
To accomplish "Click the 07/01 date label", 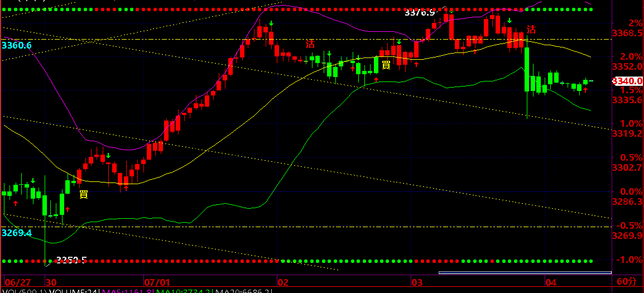I will (x=157, y=282).
